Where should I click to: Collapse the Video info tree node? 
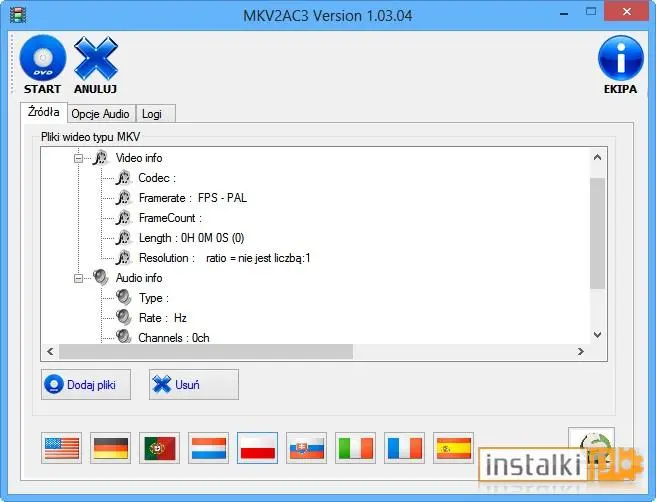pyautogui.click(x=78, y=159)
